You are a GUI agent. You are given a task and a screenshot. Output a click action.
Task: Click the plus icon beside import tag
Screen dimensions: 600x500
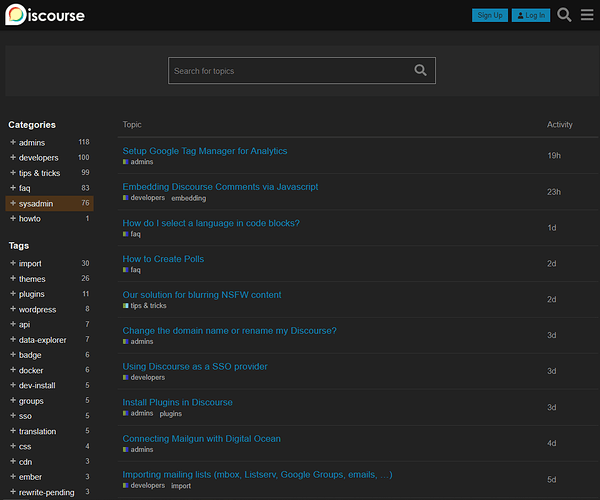click(13, 263)
